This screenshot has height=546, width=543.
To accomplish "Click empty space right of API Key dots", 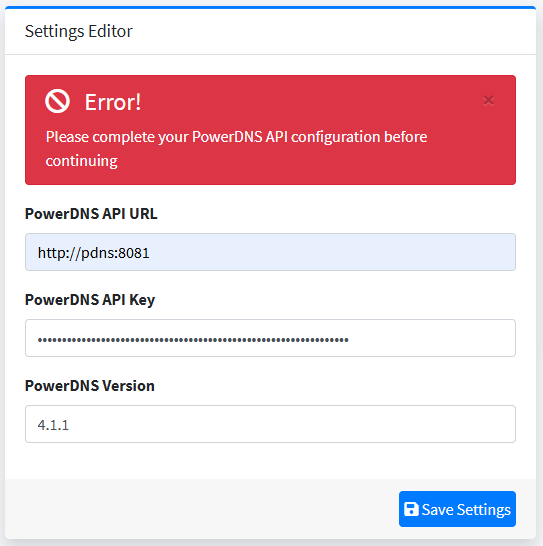I will (432, 338).
